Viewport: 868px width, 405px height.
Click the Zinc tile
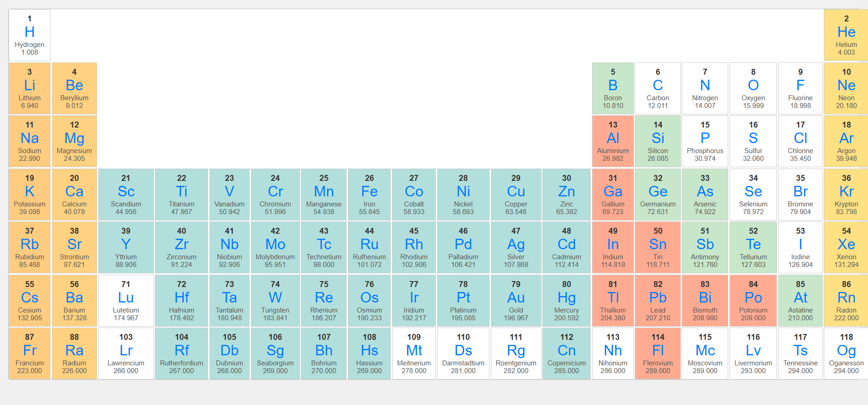(567, 195)
